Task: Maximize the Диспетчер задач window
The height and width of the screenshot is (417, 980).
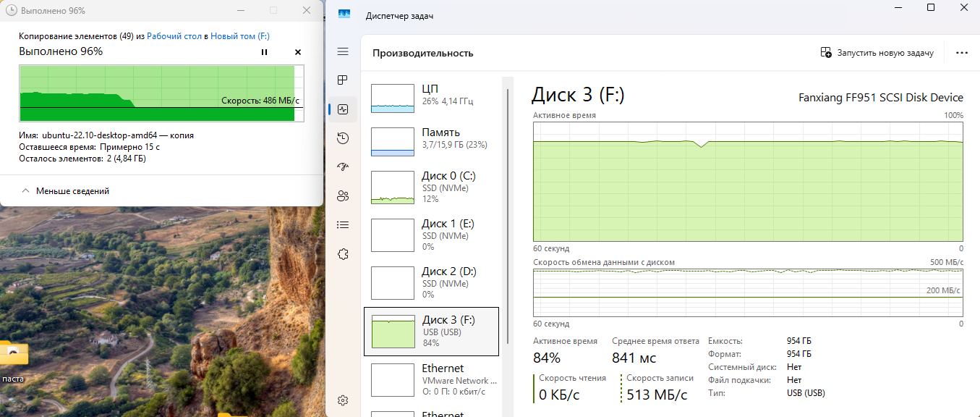Action: (x=931, y=7)
